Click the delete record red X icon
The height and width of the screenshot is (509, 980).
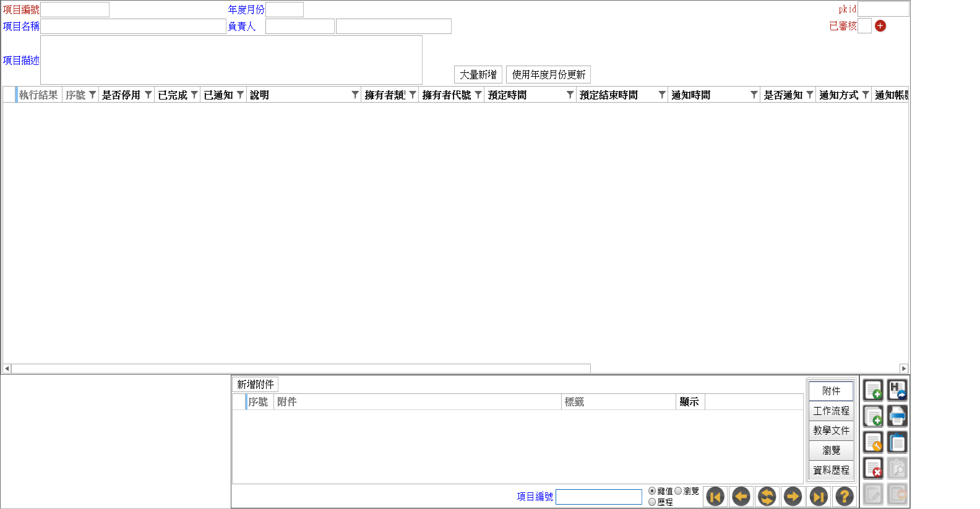point(873,468)
